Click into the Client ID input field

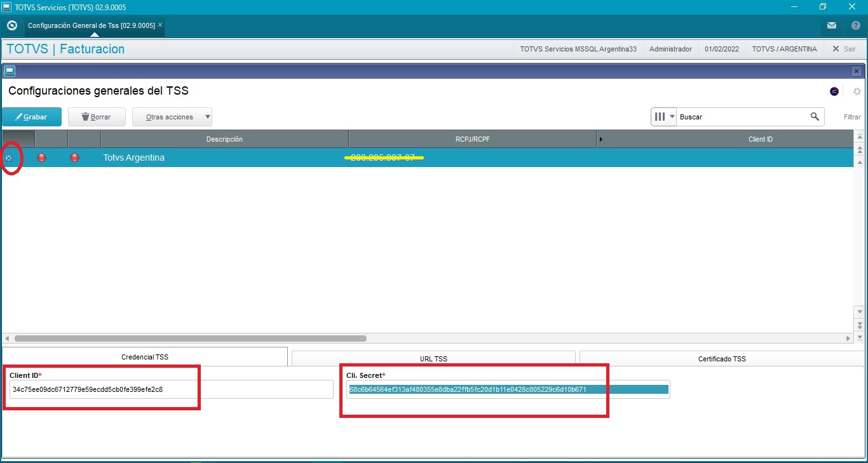coord(171,389)
